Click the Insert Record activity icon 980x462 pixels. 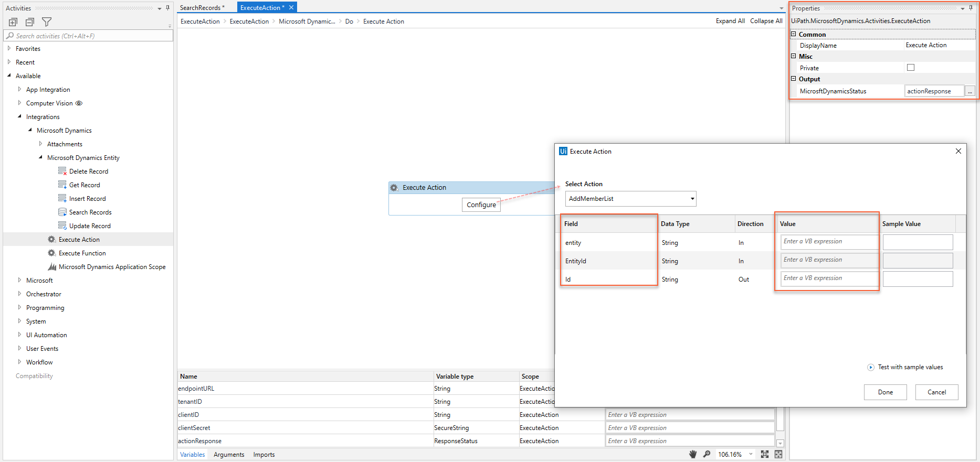point(62,198)
